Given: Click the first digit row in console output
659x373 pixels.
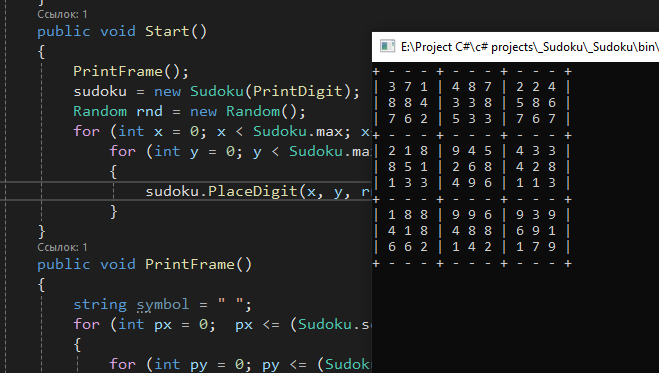Looking at the screenshot, I should [x=472, y=87].
